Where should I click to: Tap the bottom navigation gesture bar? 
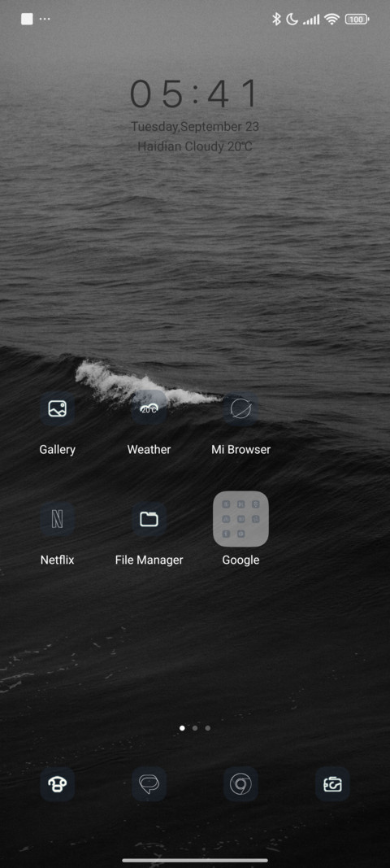(x=195, y=860)
